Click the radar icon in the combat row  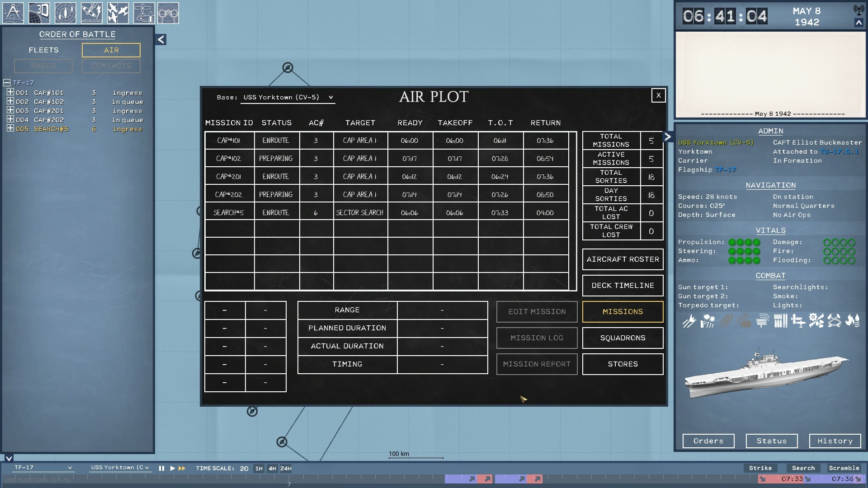point(762,321)
